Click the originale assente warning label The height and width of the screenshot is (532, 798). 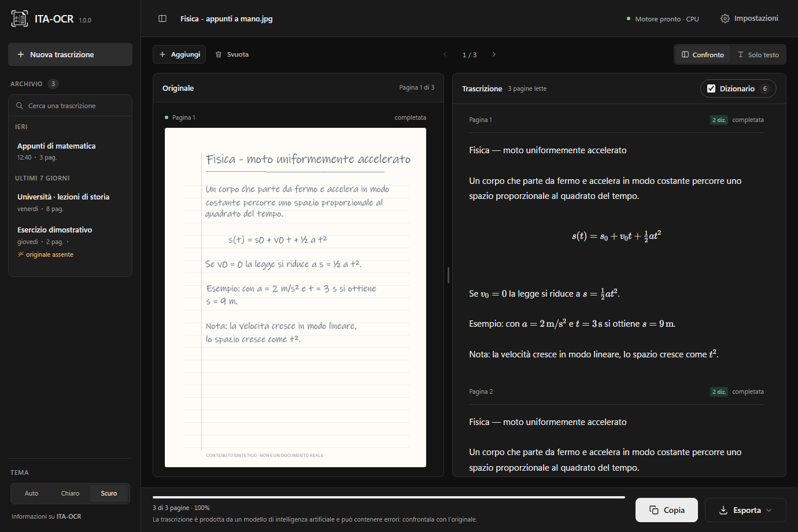pyautogui.click(x=46, y=254)
